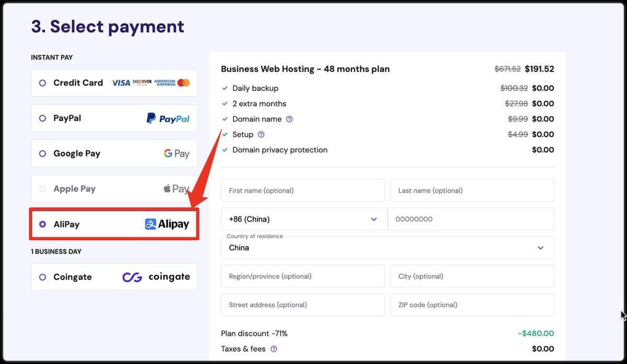This screenshot has height=364, width=627.
Task: Click the coingate logo
Action: 156,277
